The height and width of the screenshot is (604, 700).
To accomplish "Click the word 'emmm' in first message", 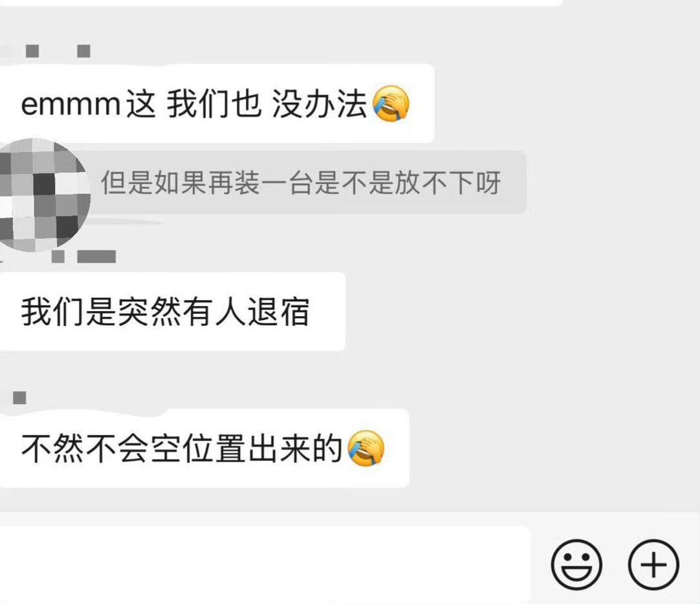I will coord(71,104).
